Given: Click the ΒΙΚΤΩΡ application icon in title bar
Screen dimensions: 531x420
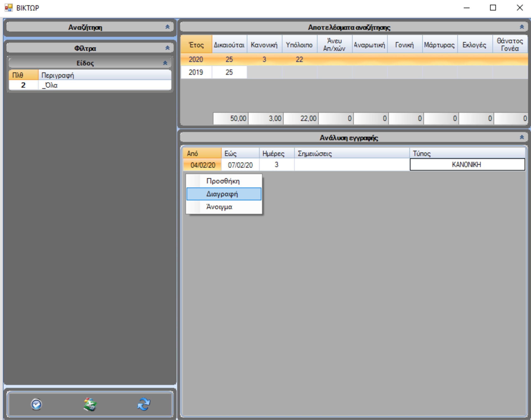Looking at the screenshot, I should point(9,8).
